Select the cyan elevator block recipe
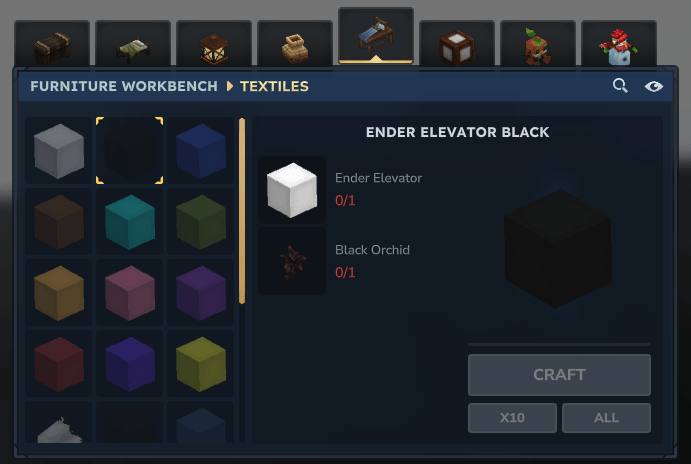This screenshot has width=691, height=464. pos(130,222)
